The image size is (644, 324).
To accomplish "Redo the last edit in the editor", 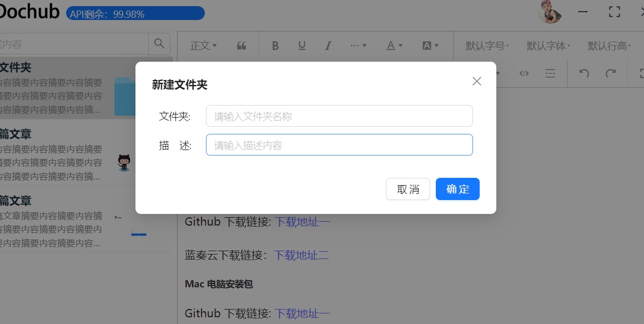I will tap(611, 73).
